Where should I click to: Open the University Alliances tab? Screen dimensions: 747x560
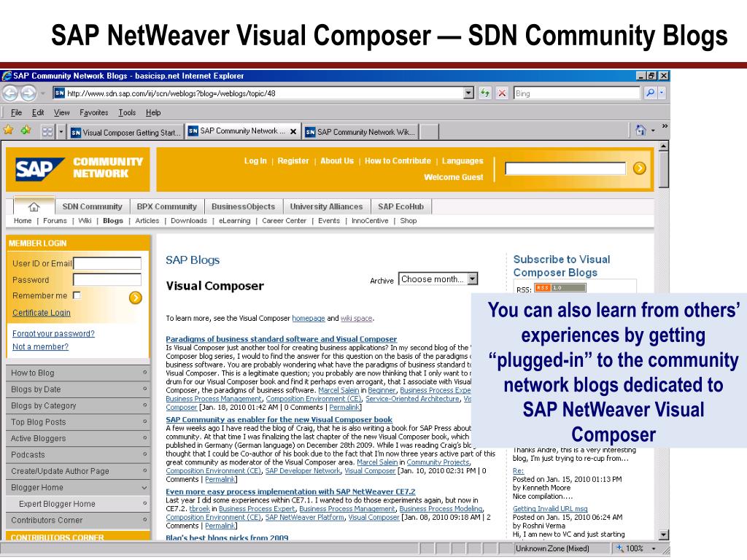326,206
